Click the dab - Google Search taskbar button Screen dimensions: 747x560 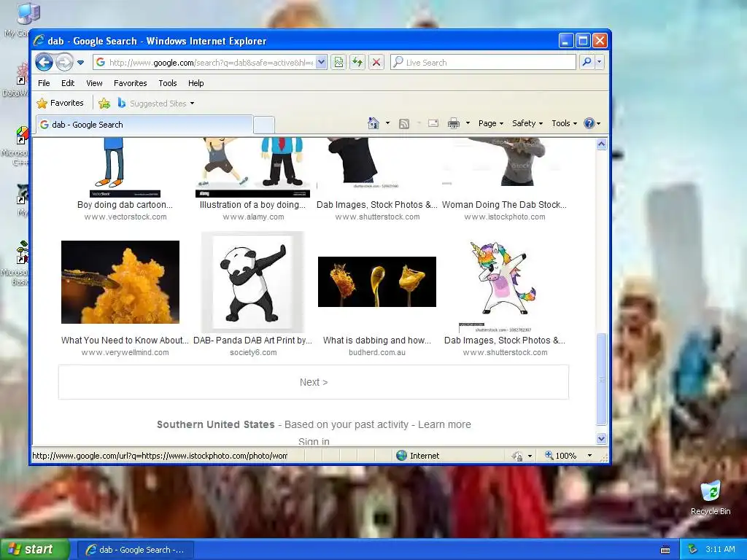pyautogui.click(x=135, y=550)
